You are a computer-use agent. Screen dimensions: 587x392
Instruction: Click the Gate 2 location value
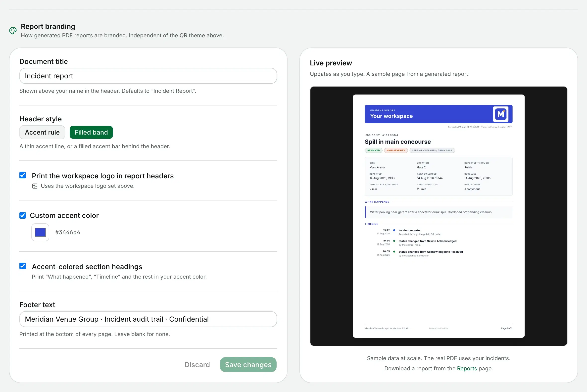[x=421, y=167]
